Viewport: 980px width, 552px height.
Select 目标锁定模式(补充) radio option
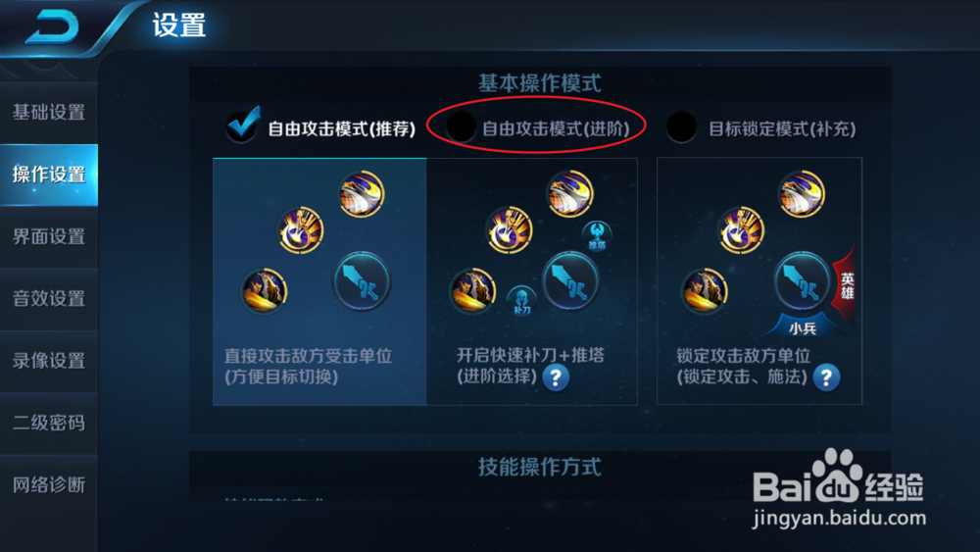681,127
